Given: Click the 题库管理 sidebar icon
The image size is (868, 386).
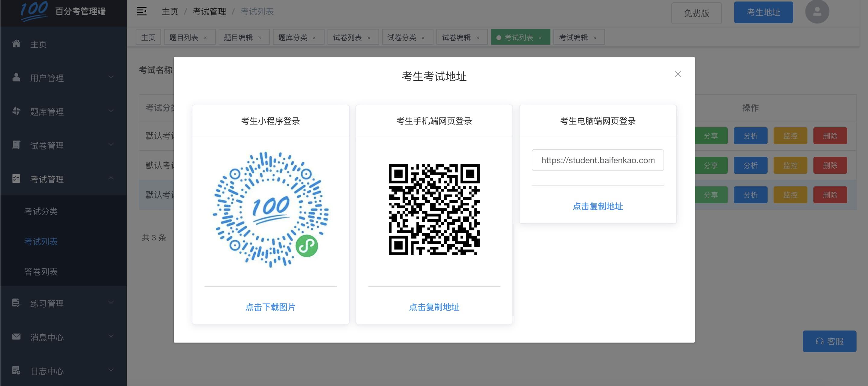Looking at the screenshot, I should (x=16, y=111).
